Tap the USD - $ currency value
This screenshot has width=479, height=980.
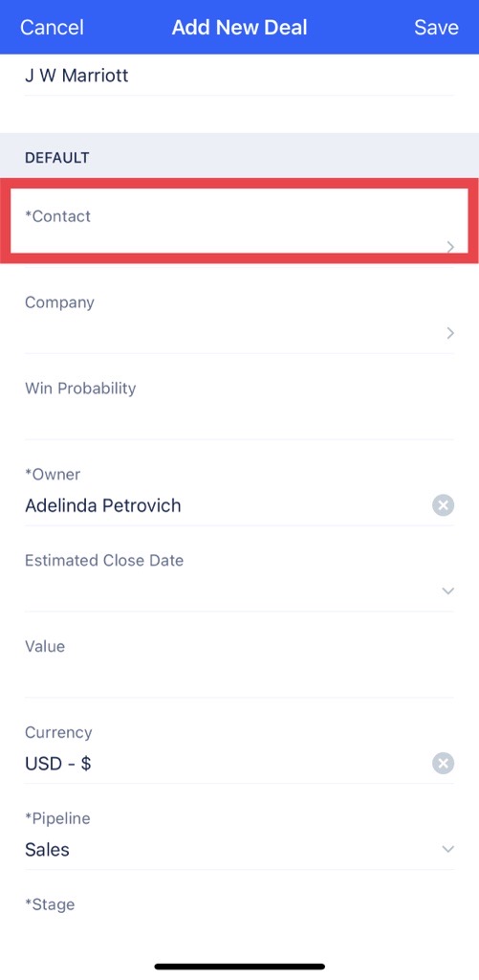58,763
